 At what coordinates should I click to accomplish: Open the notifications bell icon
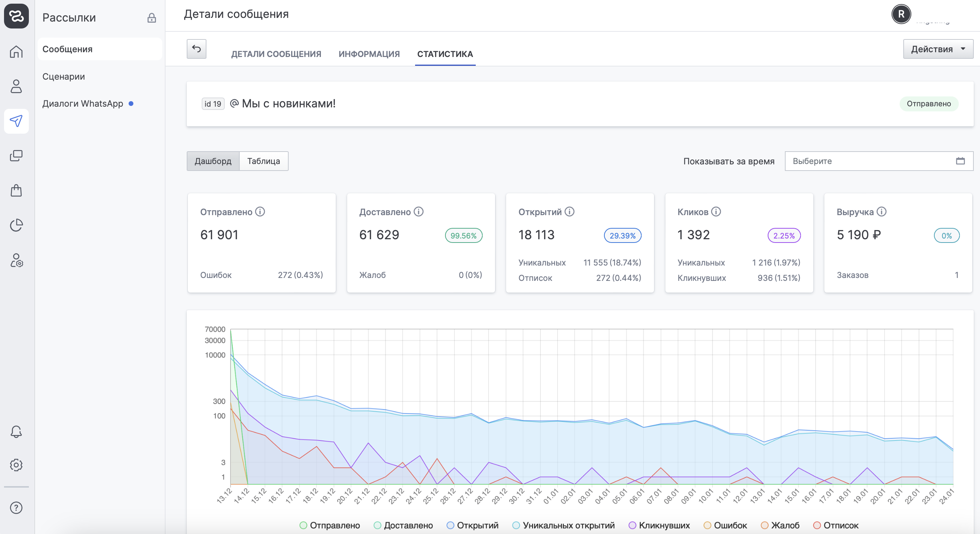coord(16,431)
